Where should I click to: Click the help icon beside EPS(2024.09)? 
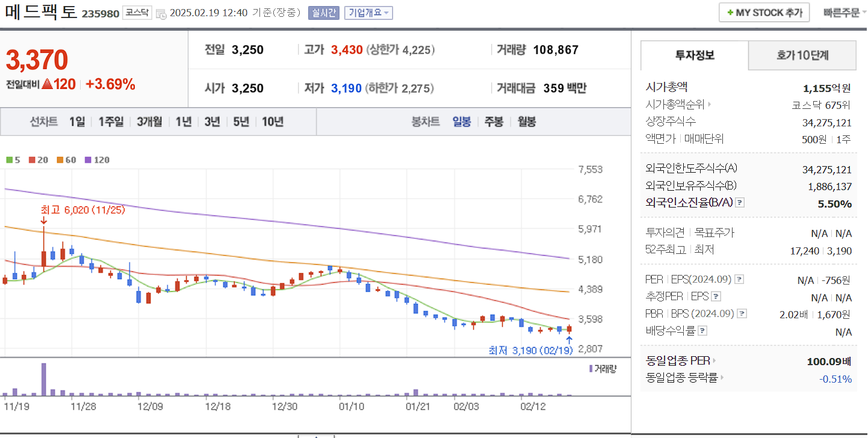coord(739,279)
